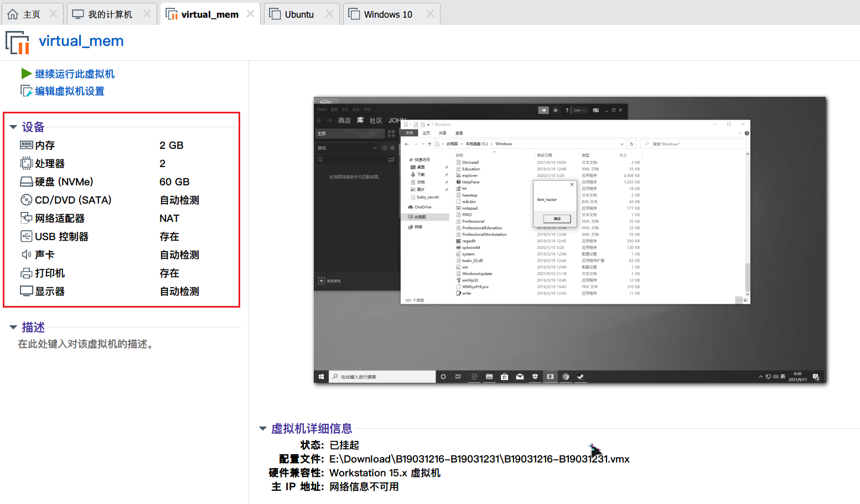Click the VM icon on Windows 10 tab

(354, 14)
